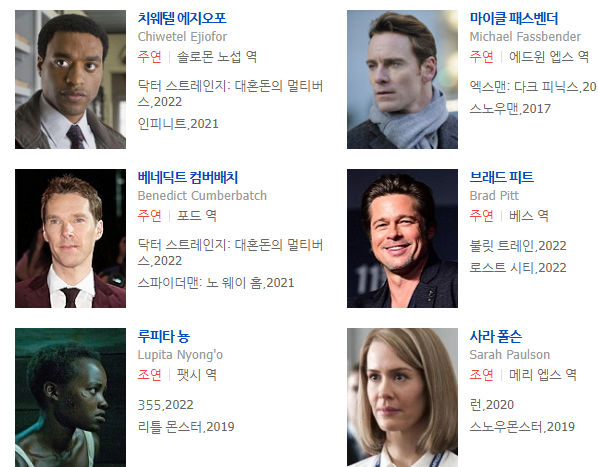Open Sarah Paulson's profile photo
Viewport: 598px width, 467px height.
pos(402,397)
